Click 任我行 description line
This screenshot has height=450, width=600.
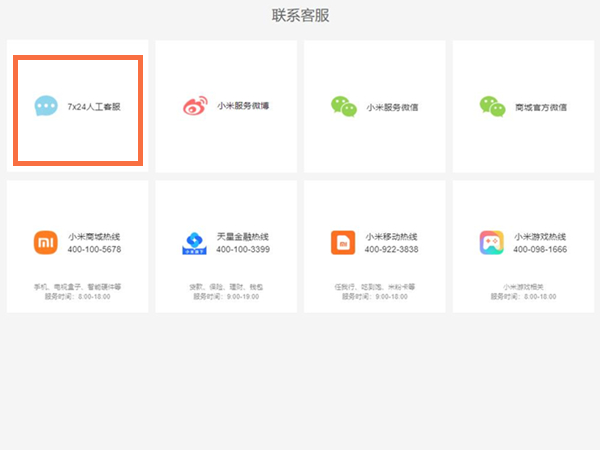[x=375, y=287]
